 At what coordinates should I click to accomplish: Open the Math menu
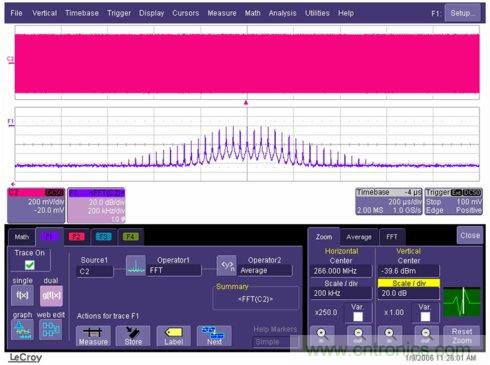point(252,13)
